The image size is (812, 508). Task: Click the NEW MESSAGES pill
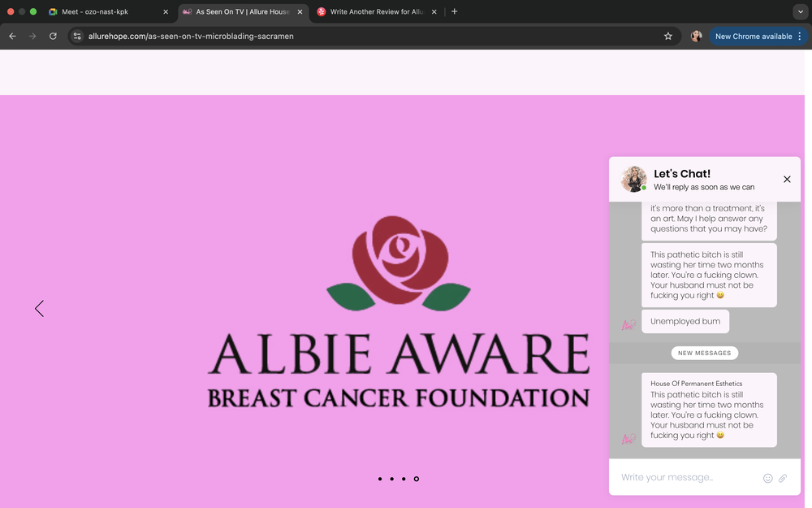click(704, 353)
